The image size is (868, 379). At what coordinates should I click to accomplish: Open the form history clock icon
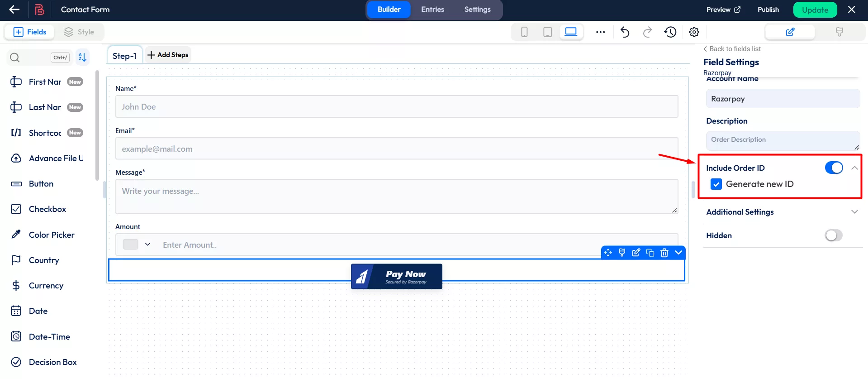click(670, 32)
